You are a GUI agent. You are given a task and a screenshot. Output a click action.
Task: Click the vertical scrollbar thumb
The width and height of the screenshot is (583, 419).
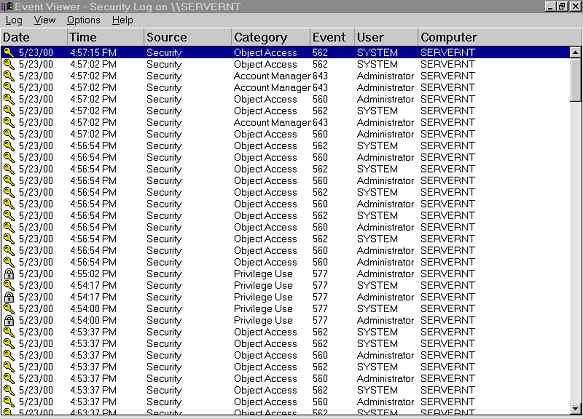[x=575, y=79]
